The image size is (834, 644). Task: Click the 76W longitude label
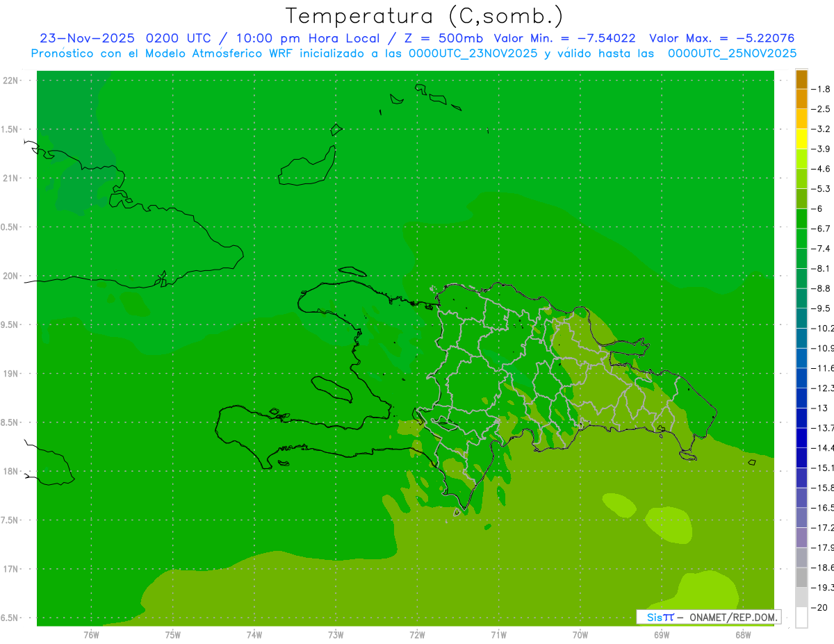click(x=91, y=635)
